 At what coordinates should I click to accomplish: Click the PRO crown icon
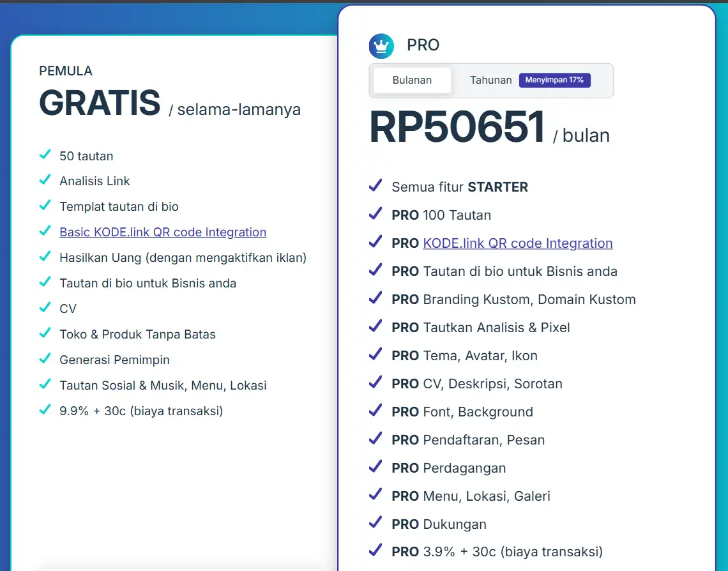(x=382, y=46)
